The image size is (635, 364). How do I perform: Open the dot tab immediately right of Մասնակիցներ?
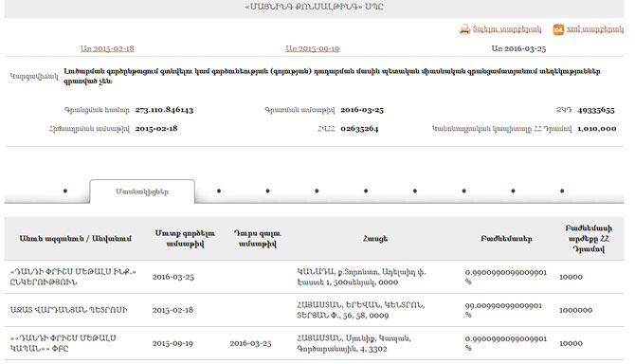(219, 191)
